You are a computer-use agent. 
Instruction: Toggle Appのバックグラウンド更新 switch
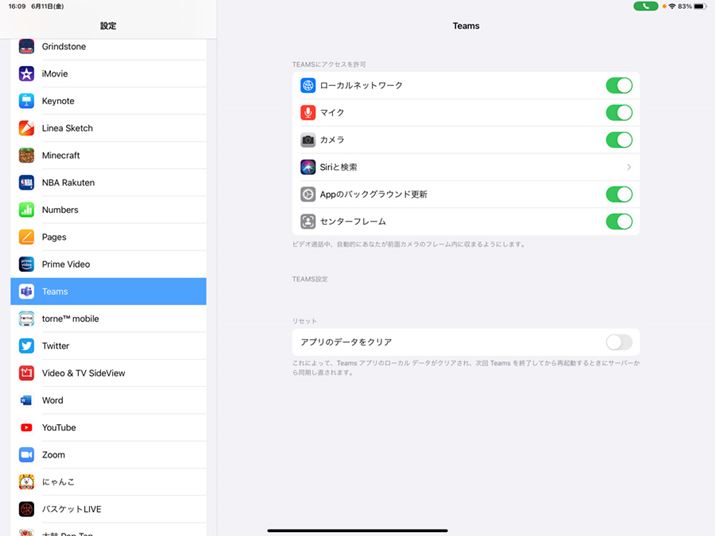point(619,194)
